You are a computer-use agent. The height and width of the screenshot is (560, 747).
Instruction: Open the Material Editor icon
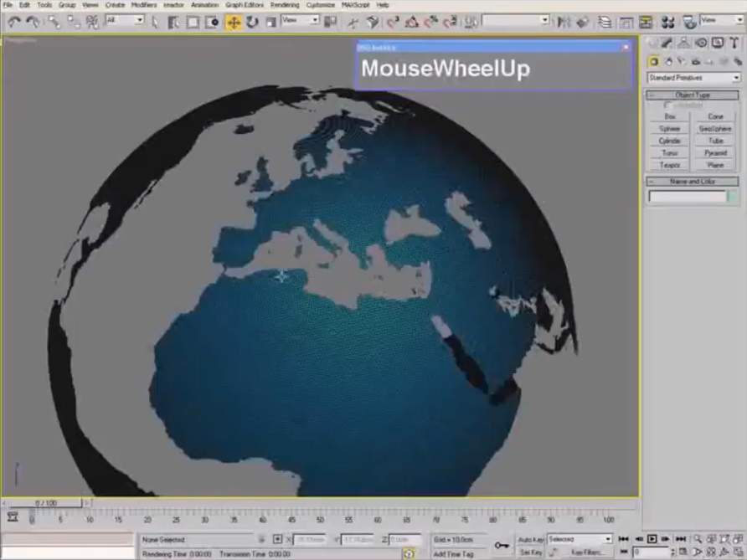click(668, 22)
